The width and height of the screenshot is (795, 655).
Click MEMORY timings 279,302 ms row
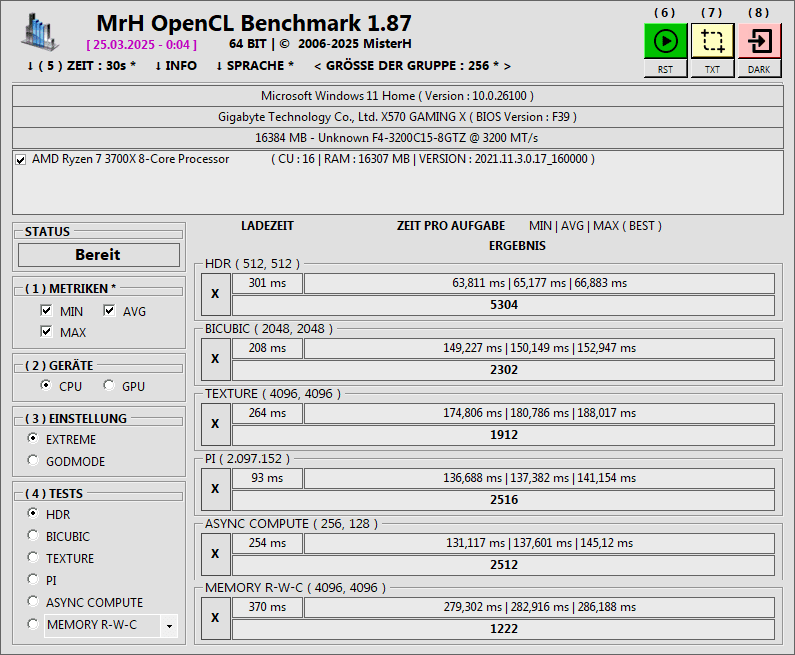pyautogui.click(x=539, y=607)
